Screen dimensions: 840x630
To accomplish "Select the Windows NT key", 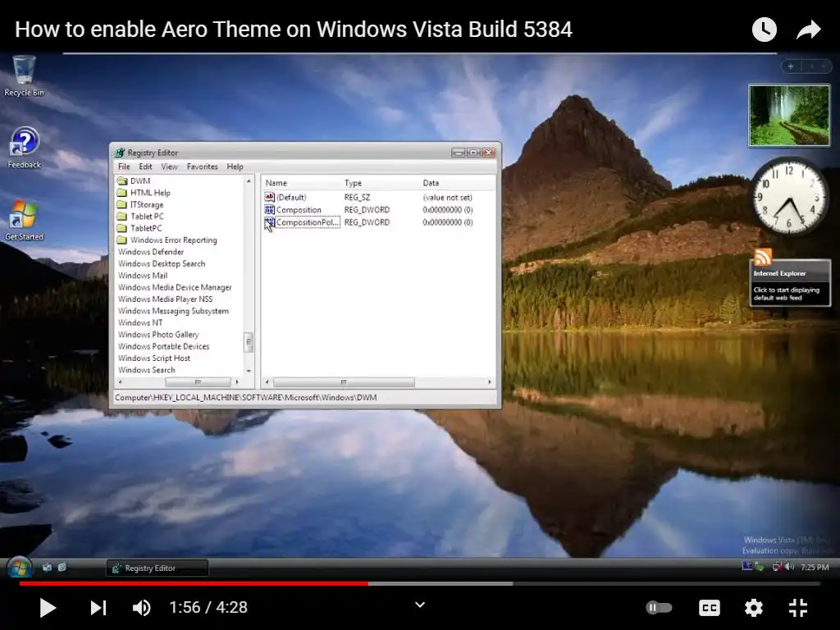I will pos(140,322).
